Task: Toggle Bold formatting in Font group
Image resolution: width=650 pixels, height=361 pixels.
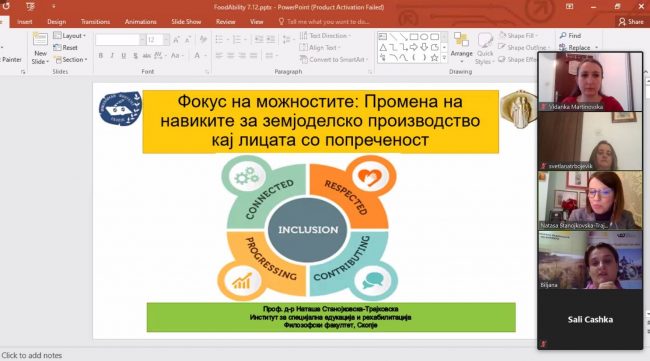Action: [100, 56]
